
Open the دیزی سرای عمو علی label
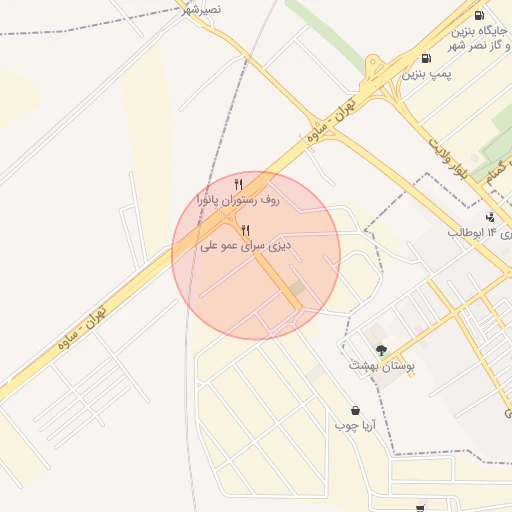pos(246,246)
